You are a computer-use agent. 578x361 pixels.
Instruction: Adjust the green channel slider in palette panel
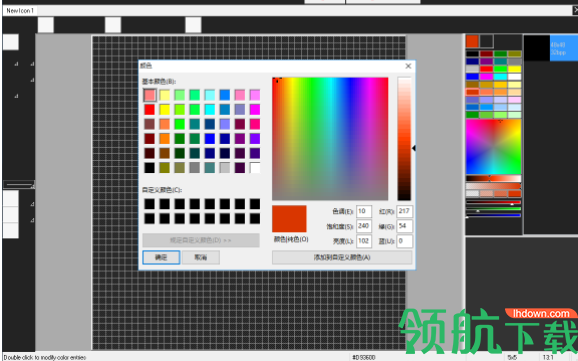click(x=493, y=209)
